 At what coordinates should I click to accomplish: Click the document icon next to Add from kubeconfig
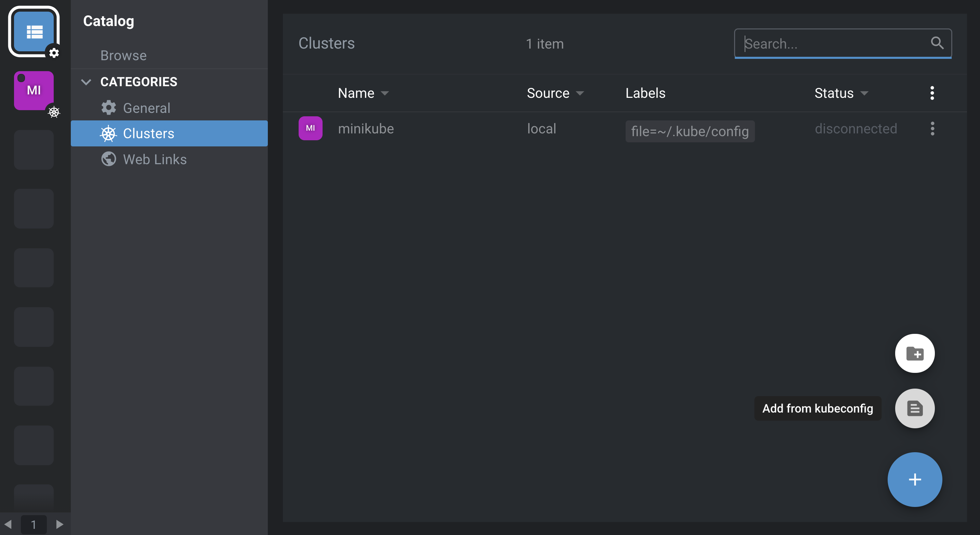click(x=915, y=408)
